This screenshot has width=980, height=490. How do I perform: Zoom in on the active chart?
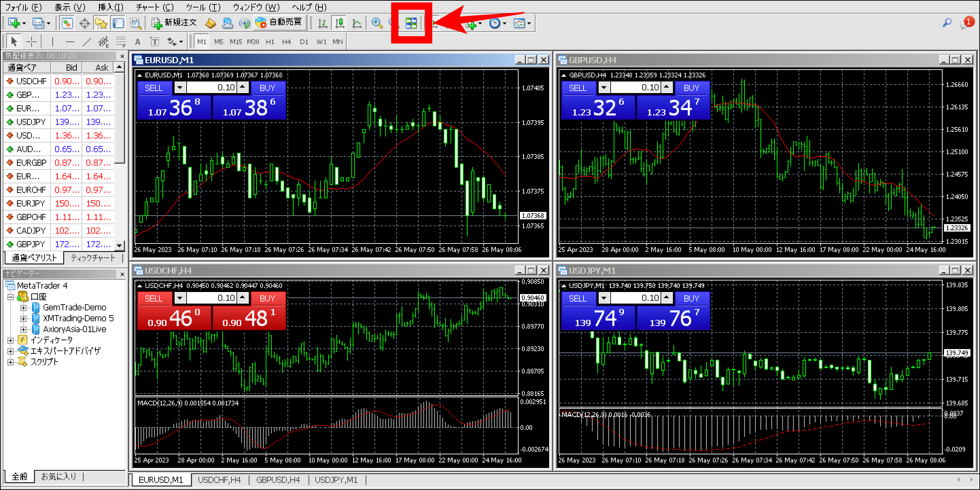(376, 23)
